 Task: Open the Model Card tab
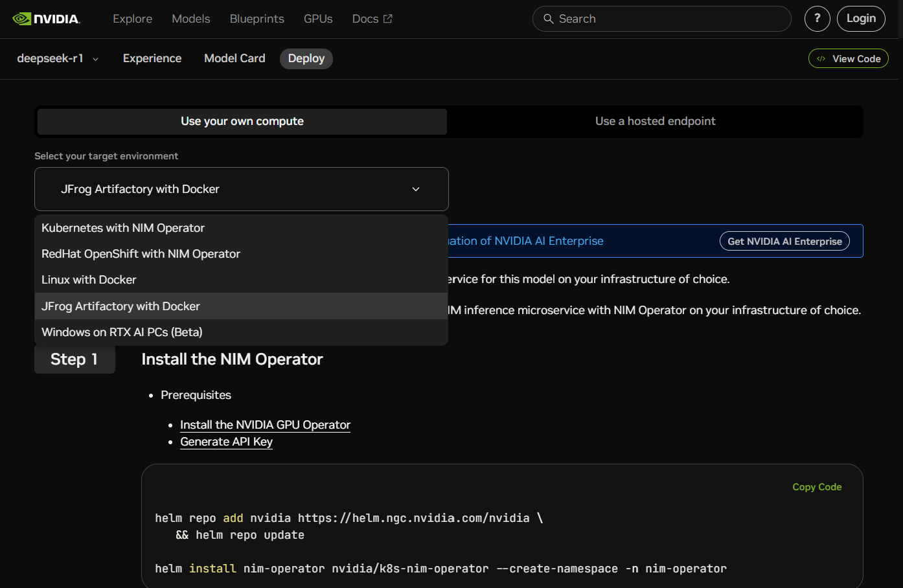234,58
